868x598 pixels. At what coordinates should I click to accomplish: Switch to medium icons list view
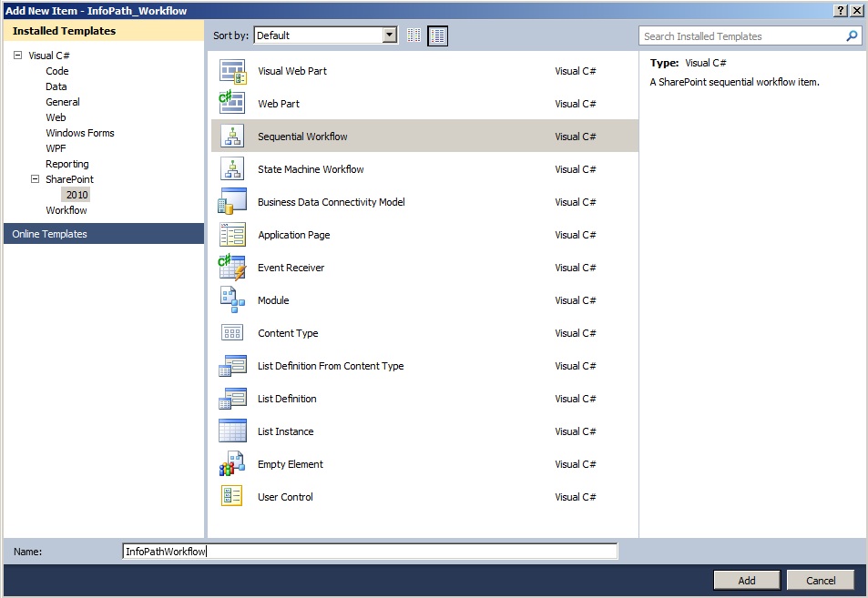(x=437, y=36)
